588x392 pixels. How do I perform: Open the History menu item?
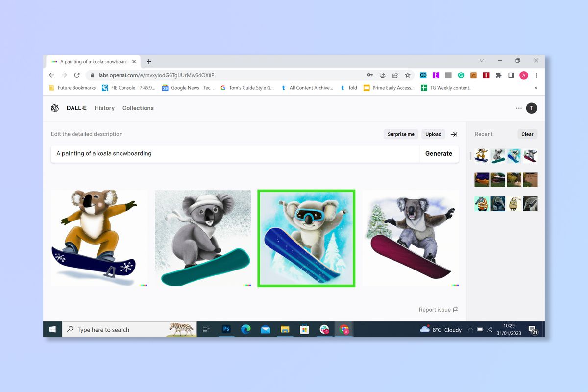pos(104,108)
